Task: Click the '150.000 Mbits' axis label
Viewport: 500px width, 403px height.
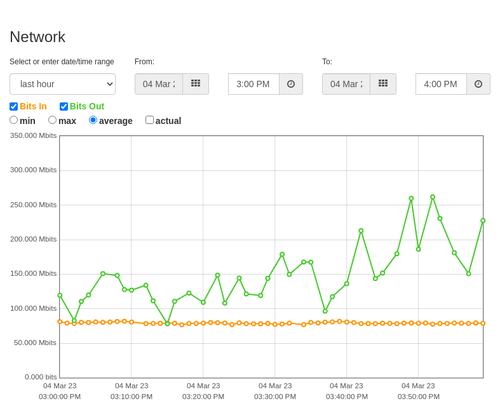Action: click(33, 274)
